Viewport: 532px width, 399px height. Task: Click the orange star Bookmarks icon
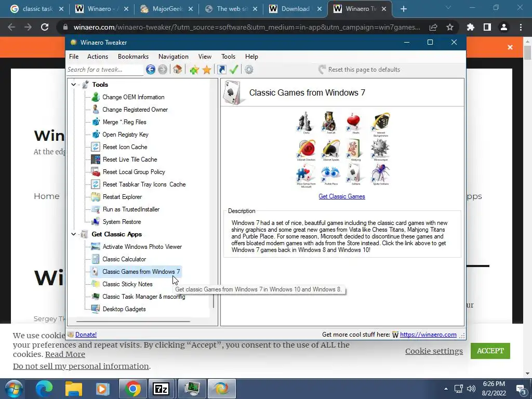(207, 70)
